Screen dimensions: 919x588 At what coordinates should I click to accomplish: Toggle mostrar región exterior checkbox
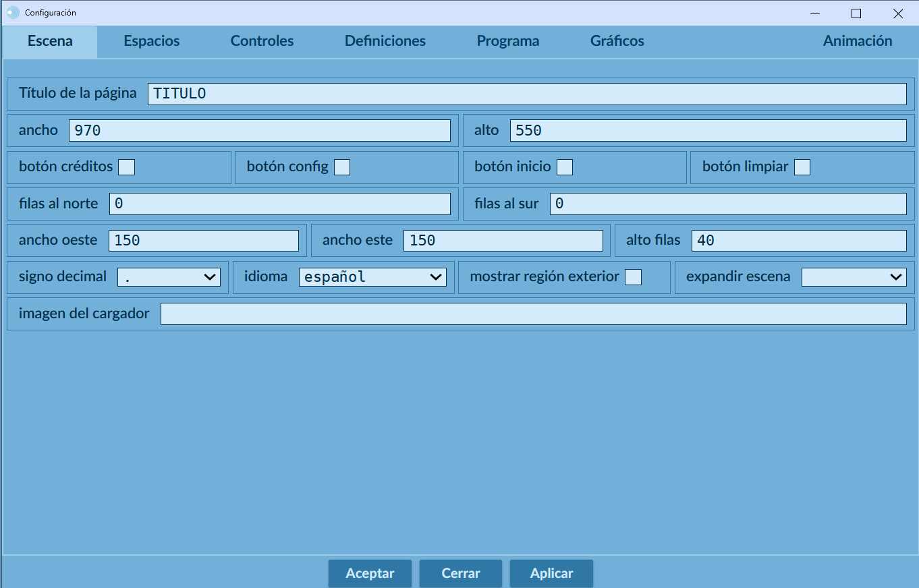(x=633, y=277)
